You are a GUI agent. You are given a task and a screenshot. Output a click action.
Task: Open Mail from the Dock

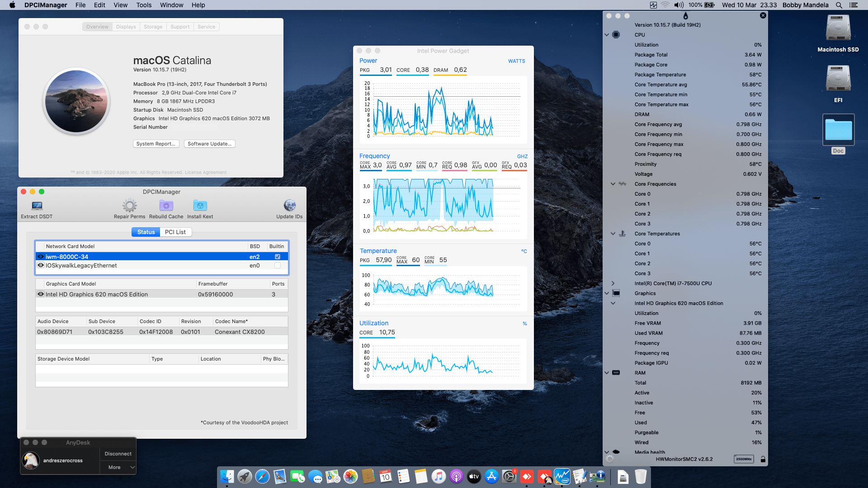(x=280, y=476)
